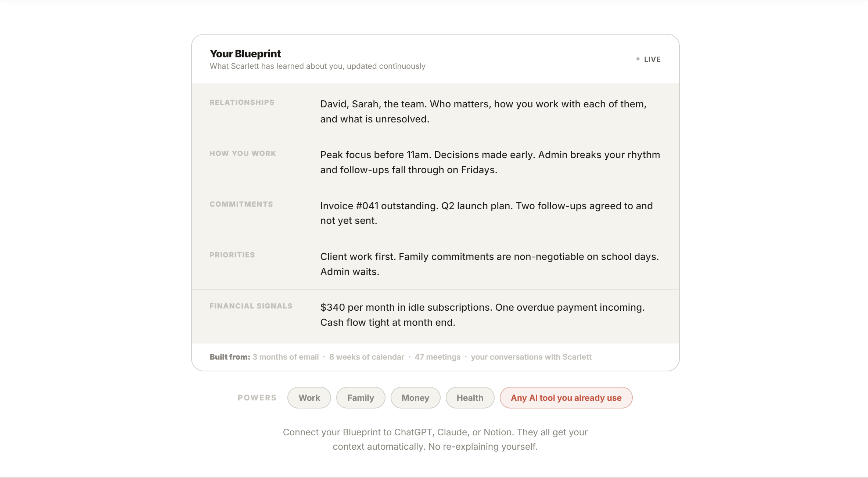Click the Your Blueprint heading

point(245,54)
